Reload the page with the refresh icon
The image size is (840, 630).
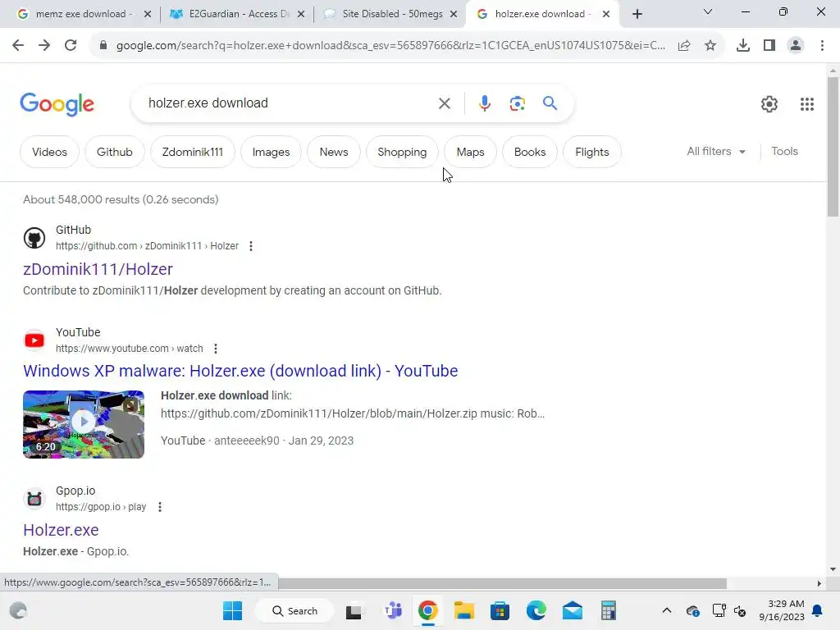point(71,46)
